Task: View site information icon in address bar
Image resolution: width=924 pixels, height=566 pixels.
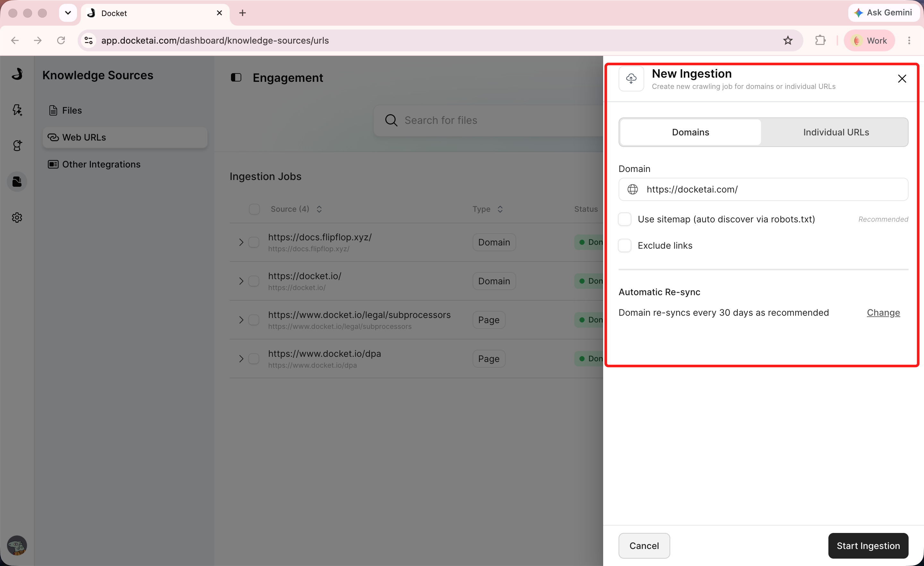Action: 89,40
